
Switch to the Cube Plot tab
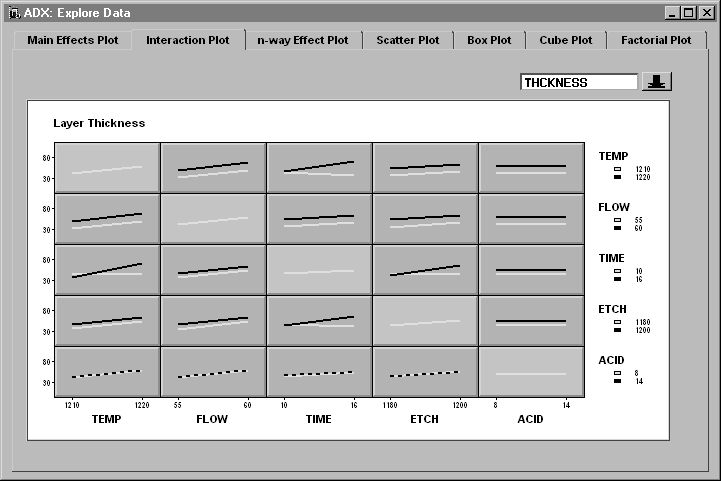tap(566, 40)
